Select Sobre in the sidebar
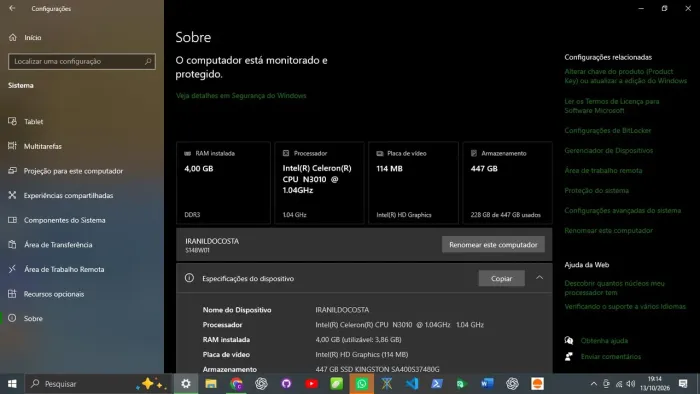The width and height of the screenshot is (700, 394). (x=33, y=319)
